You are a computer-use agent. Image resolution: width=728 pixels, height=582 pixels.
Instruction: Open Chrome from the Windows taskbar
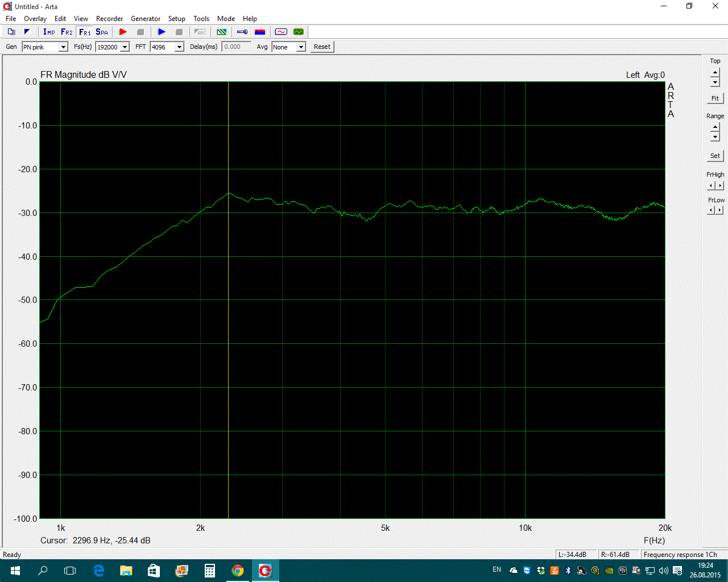click(x=238, y=571)
